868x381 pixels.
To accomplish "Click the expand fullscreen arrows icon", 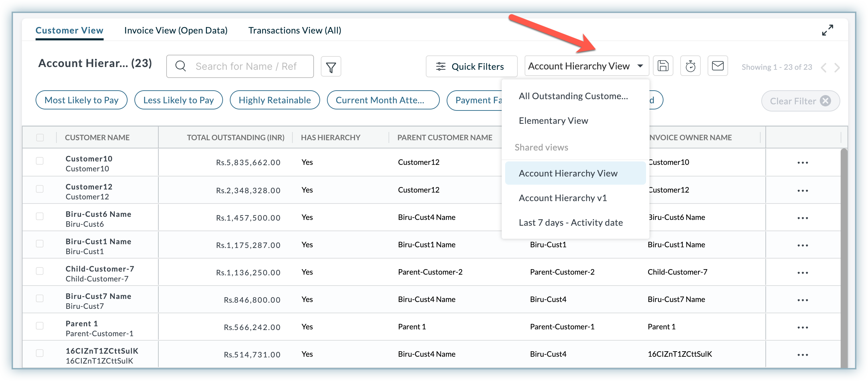I will pyautogui.click(x=827, y=30).
